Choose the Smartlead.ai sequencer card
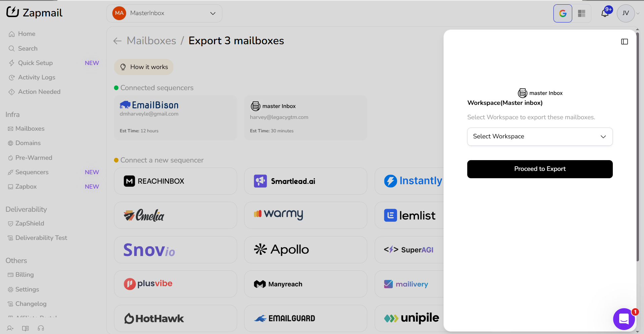Screen dimensions: 644x334 point(306,181)
